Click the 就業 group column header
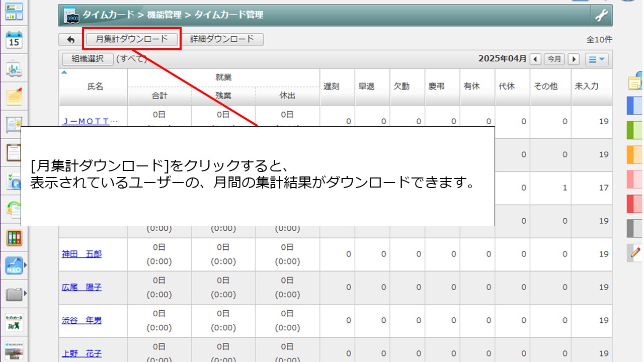The width and height of the screenshot is (644, 362). click(x=223, y=77)
